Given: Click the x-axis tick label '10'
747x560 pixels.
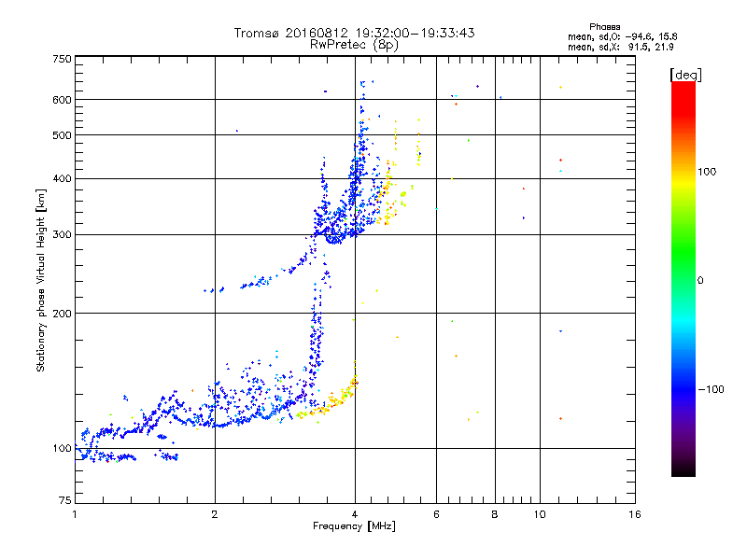Looking at the screenshot, I should coord(540,514).
